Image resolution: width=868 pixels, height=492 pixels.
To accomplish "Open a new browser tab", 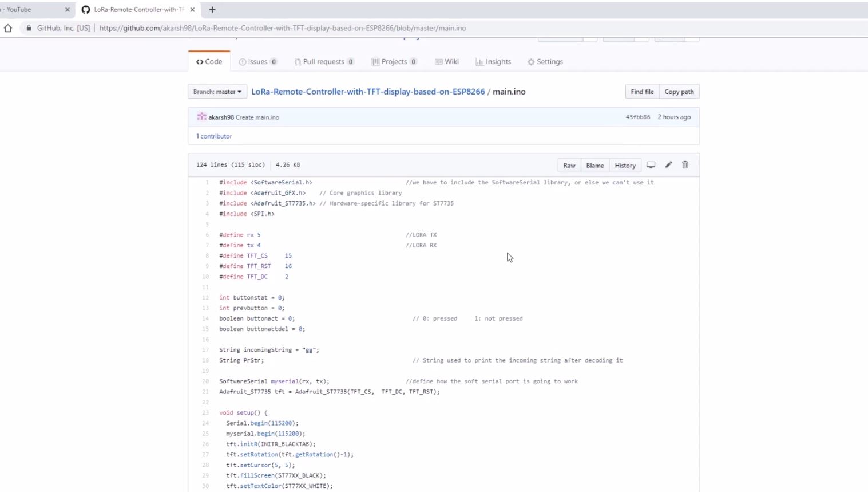I will (212, 10).
